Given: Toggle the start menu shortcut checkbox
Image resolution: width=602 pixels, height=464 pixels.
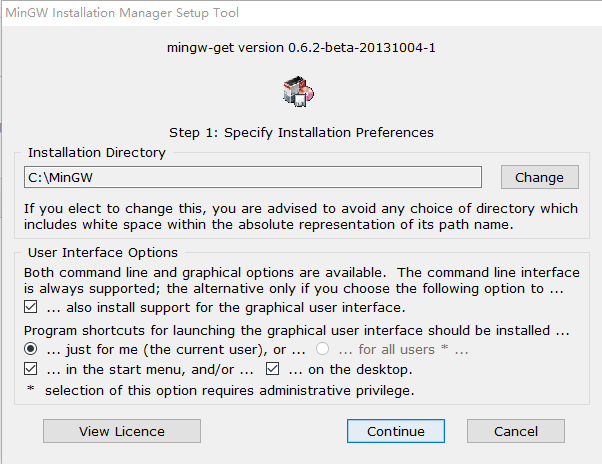Looking at the screenshot, I should point(31,369).
